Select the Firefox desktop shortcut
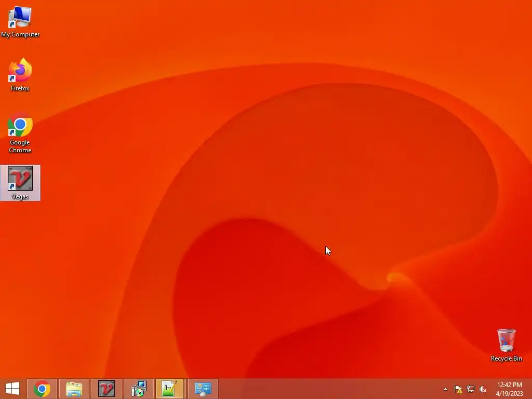This screenshot has width=532, height=399. pos(20,75)
